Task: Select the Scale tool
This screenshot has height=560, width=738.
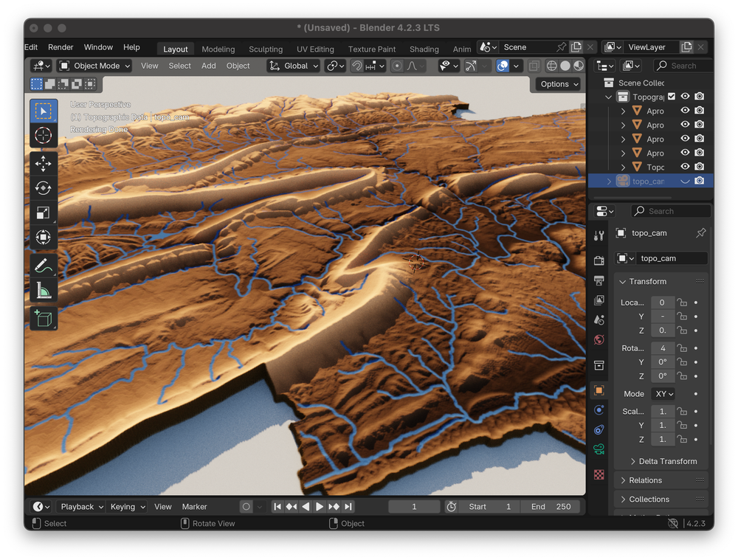Action: (x=43, y=212)
